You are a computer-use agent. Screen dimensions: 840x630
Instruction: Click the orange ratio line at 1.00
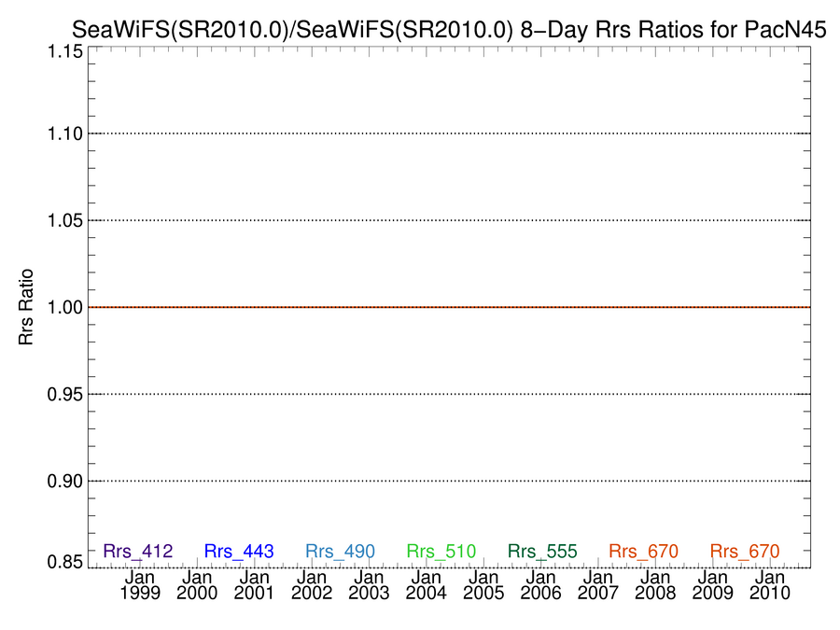click(x=450, y=307)
